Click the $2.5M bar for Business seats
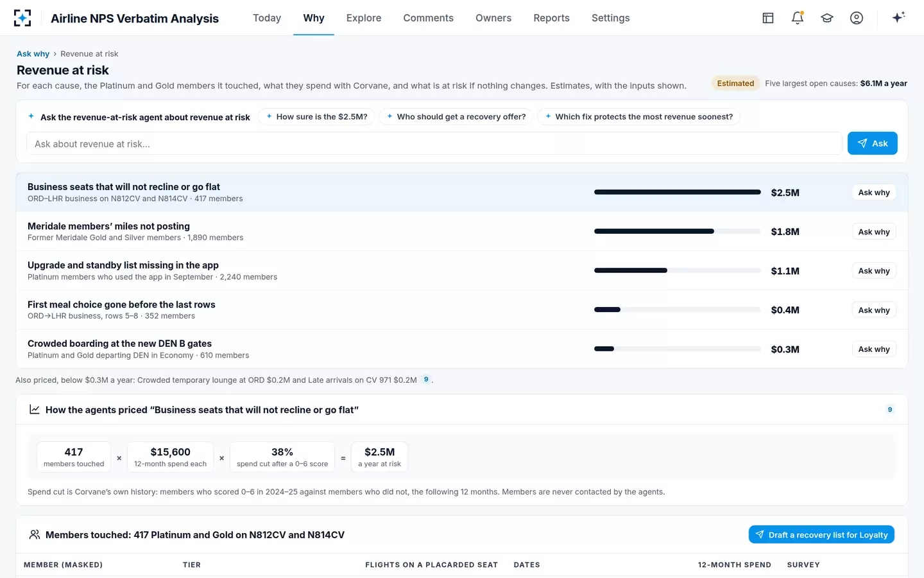The width and height of the screenshot is (924, 578). [678, 192]
